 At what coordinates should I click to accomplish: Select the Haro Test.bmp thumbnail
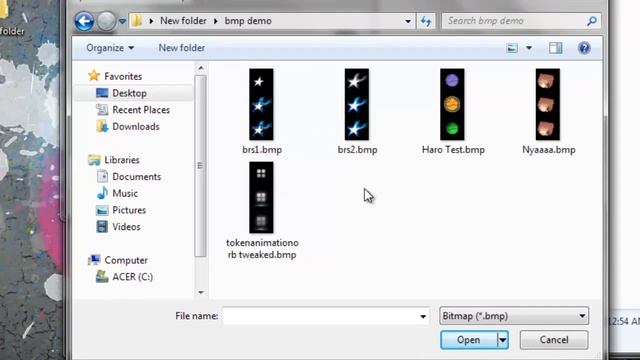[x=452, y=104]
